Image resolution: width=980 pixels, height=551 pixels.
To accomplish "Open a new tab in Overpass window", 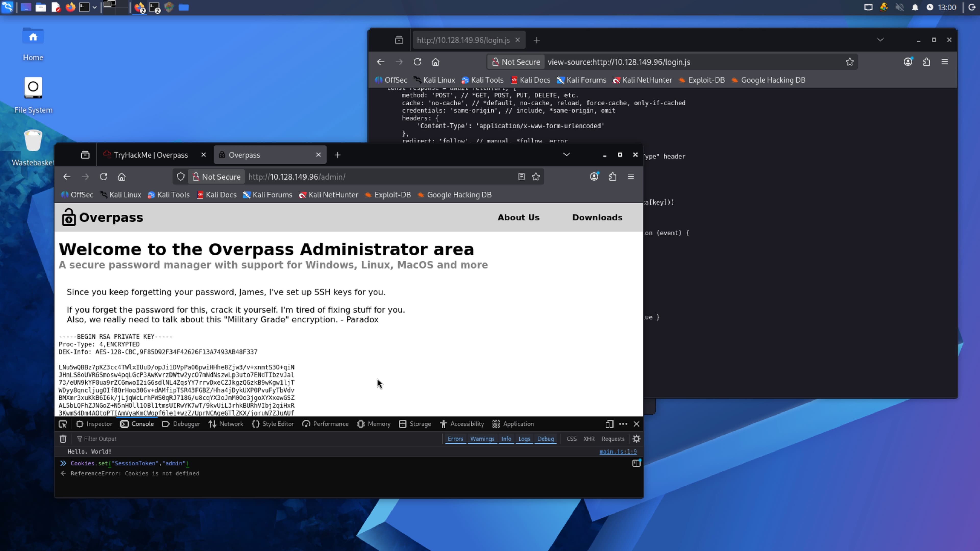I will (x=338, y=155).
